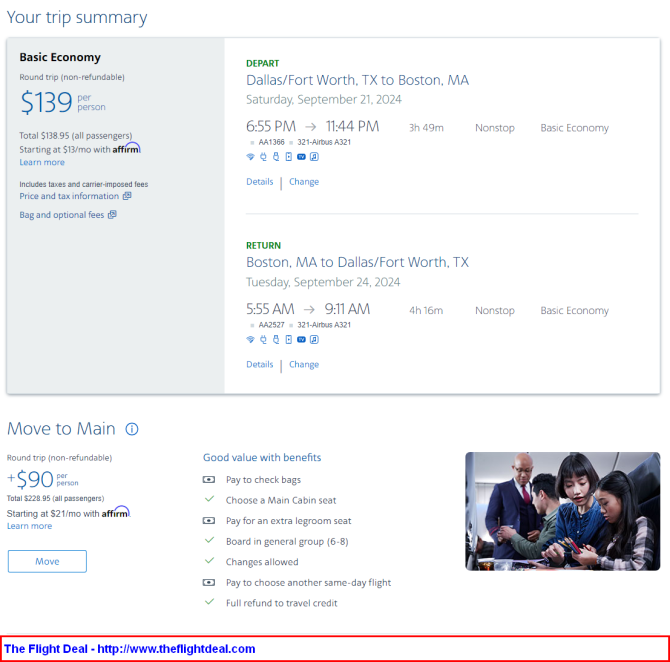Change the returning Boston to Dallas flight
The width and height of the screenshot is (670, 662).
point(304,364)
